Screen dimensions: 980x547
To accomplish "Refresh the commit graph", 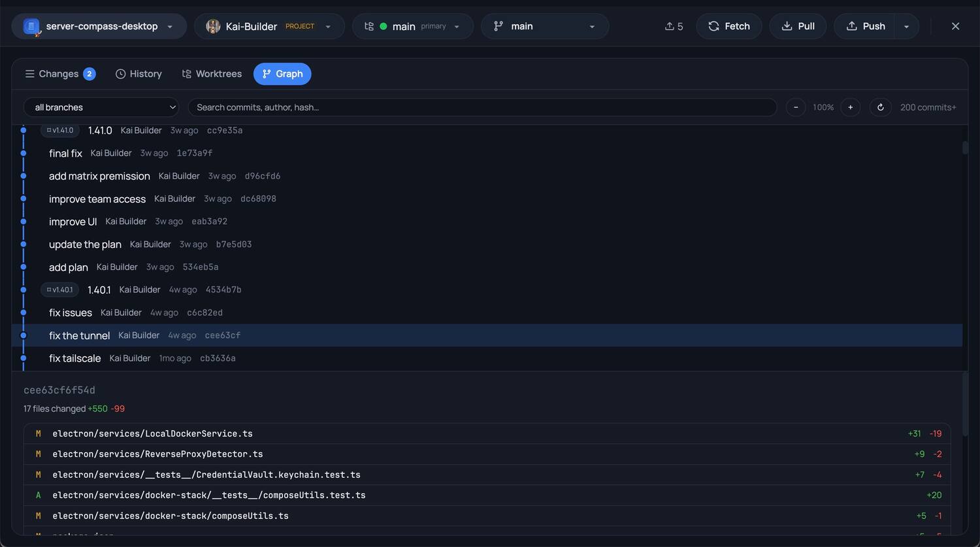I will pos(880,107).
